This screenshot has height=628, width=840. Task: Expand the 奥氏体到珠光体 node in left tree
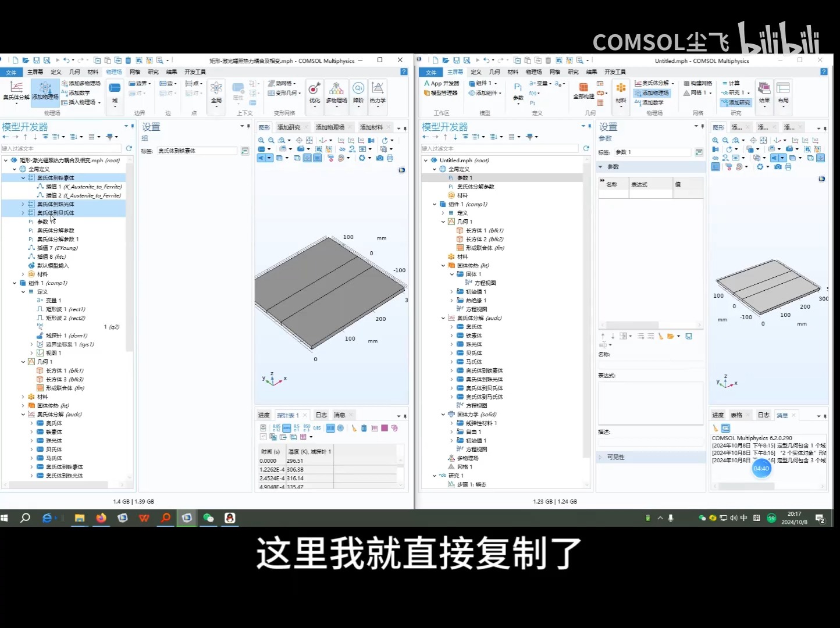[23, 204]
